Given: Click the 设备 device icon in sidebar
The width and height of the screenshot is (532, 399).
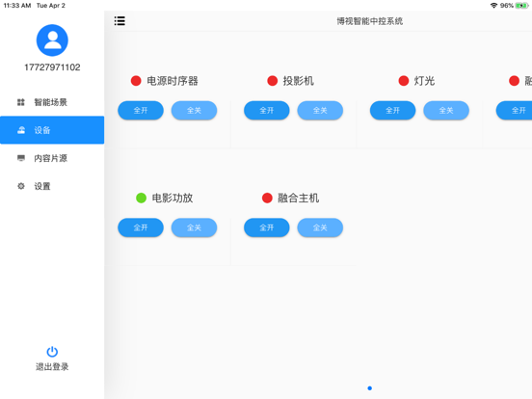Looking at the screenshot, I should 21,130.
